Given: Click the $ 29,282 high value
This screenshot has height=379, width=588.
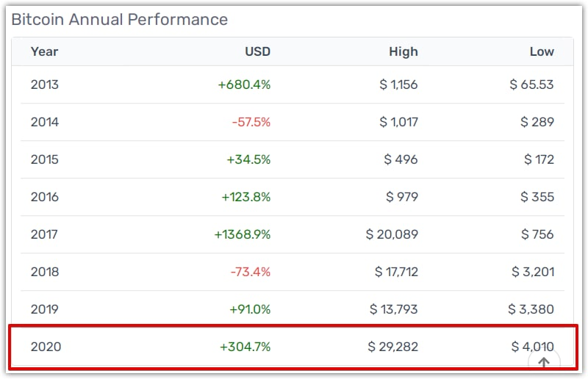Looking at the screenshot, I should tap(392, 347).
